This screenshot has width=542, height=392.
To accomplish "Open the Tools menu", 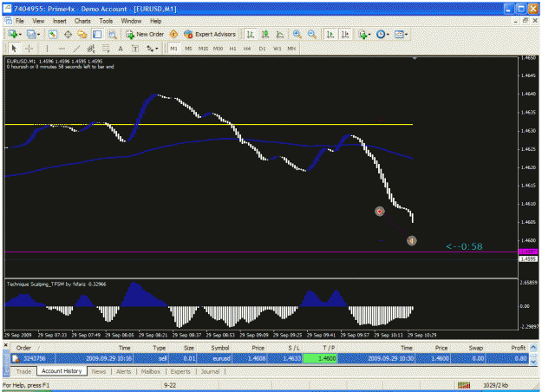I will click(106, 21).
